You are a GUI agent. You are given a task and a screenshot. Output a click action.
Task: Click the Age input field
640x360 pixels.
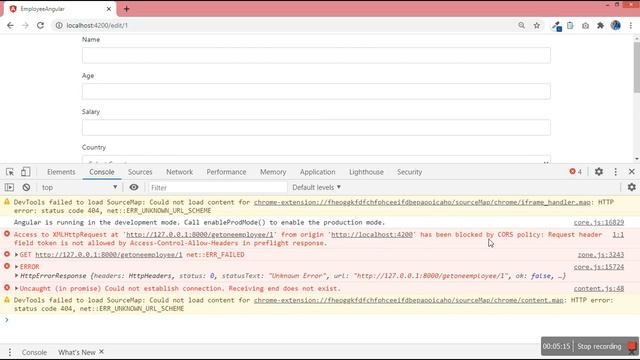(316, 91)
